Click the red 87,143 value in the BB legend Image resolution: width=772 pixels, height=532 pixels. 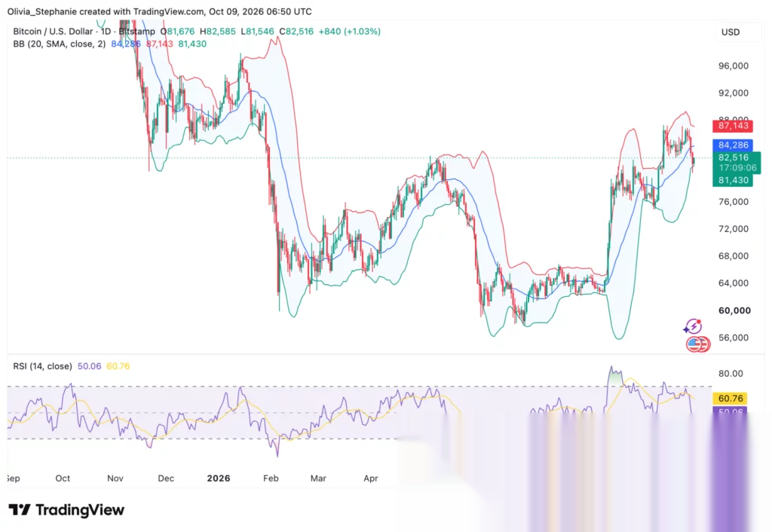point(160,44)
